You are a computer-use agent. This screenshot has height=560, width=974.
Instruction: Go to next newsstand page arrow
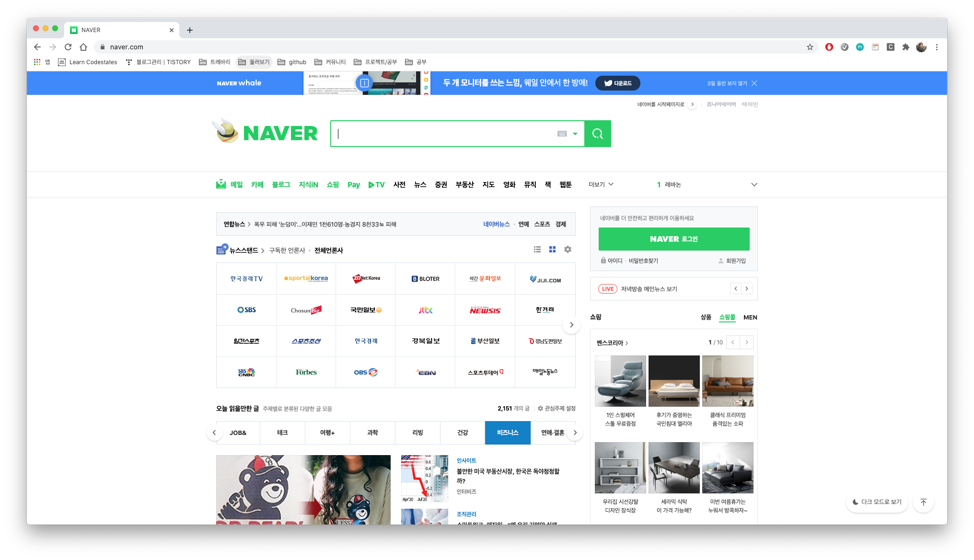[x=571, y=325]
